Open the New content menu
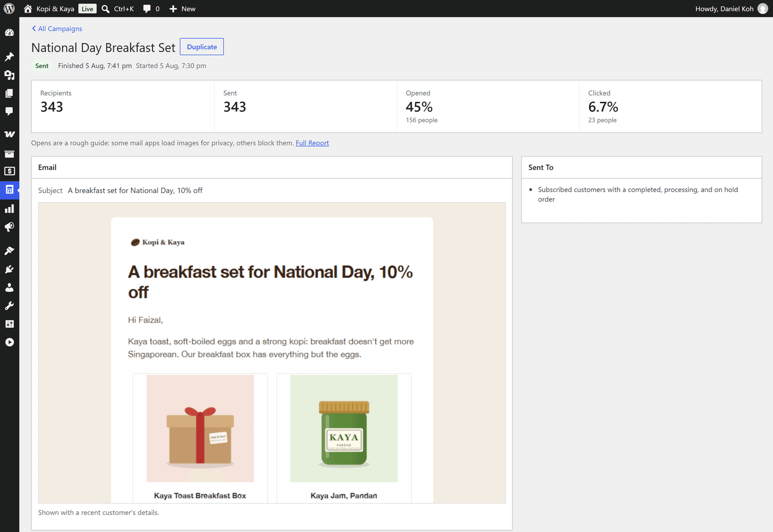This screenshot has height=532, width=773. [183, 9]
